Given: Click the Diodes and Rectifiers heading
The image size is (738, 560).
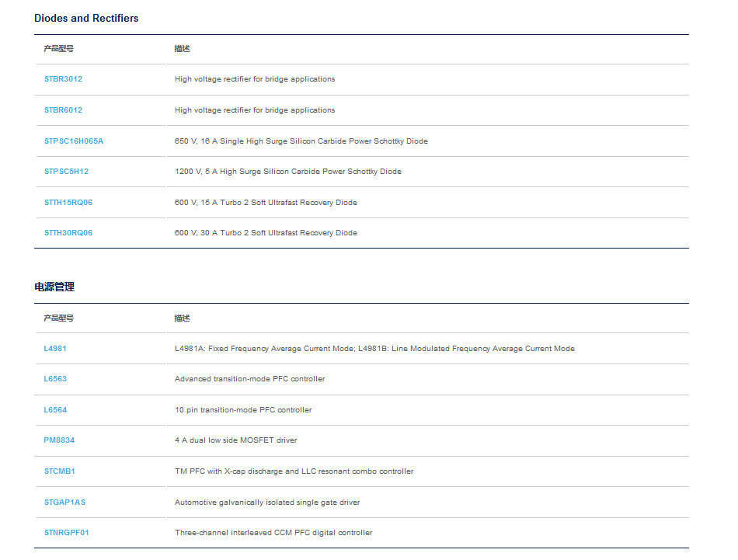Looking at the screenshot, I should click(x=86, y=19).
